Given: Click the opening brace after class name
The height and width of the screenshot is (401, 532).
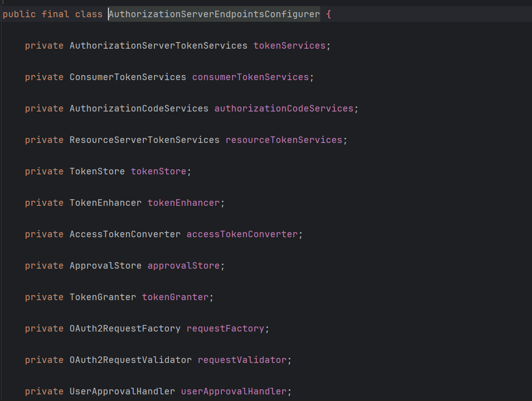Looking at the screenshot, I should click(x=328, y=14).
